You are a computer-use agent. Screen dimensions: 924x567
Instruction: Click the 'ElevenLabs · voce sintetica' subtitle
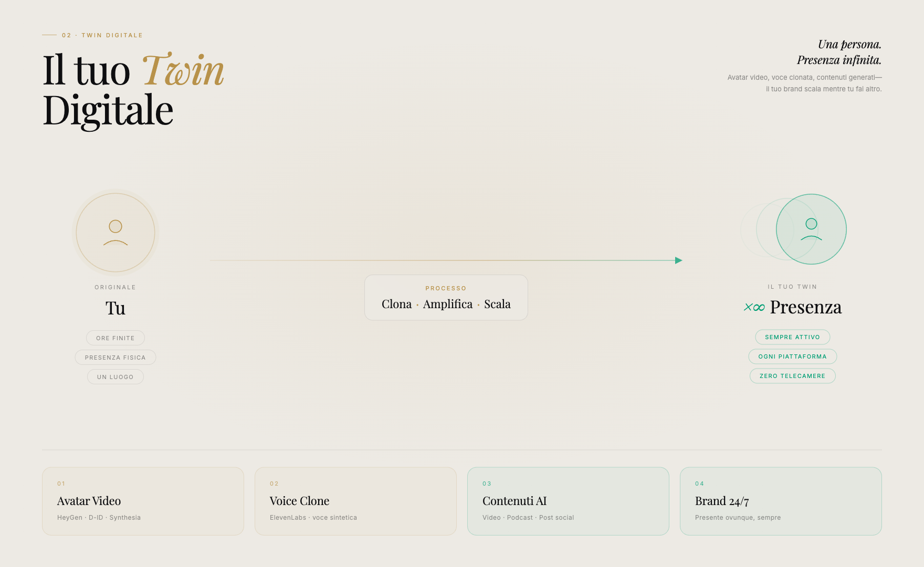[x=313, y=518]
